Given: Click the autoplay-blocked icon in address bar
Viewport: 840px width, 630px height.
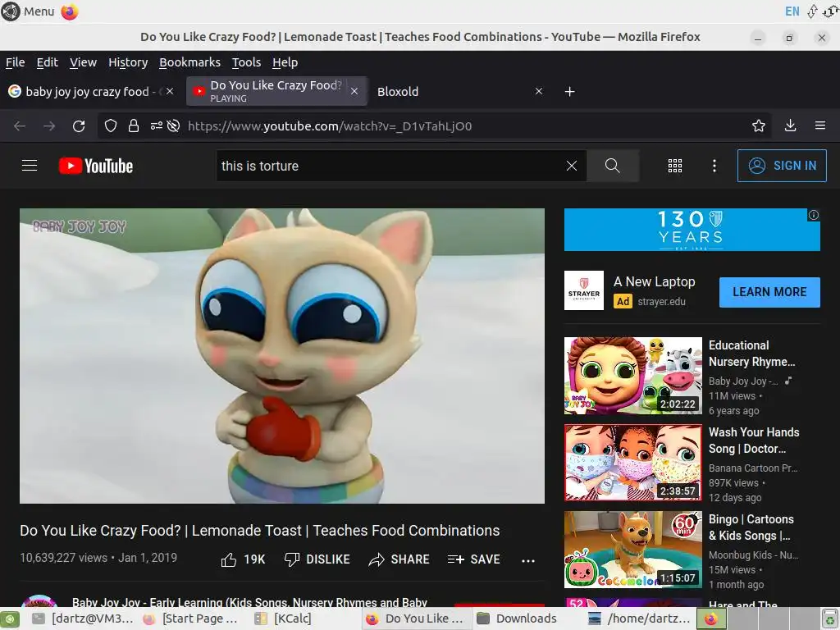Looking at the screenshot, I should click(173, 126).
